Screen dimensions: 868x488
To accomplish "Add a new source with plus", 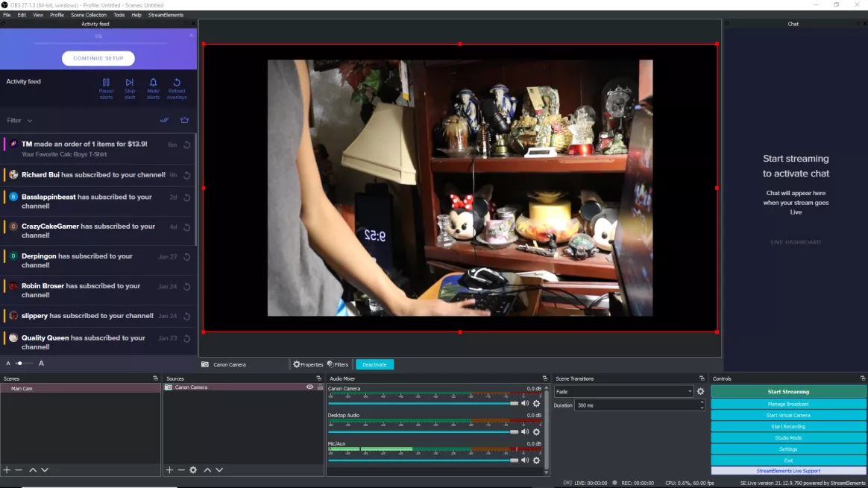I will coord(169,469).
